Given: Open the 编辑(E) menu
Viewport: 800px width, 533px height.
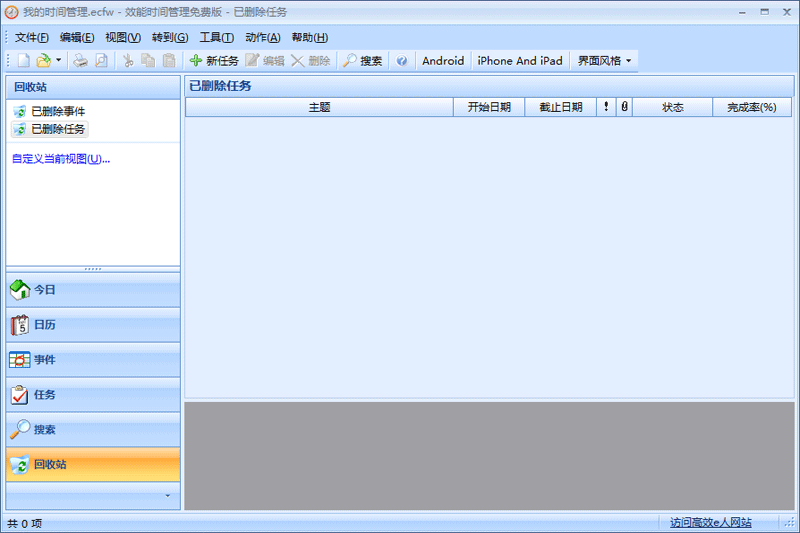Looking at the screenshot, I should [77, 37].
